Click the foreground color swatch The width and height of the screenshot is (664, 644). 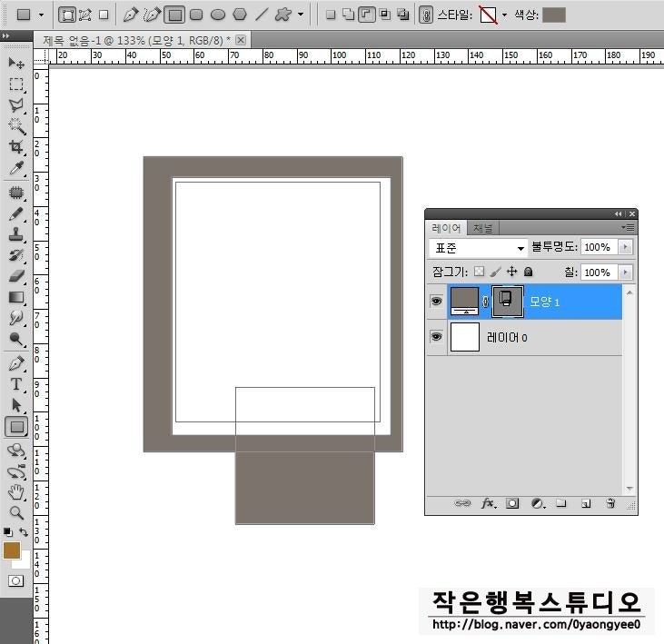tap(12, 550)
